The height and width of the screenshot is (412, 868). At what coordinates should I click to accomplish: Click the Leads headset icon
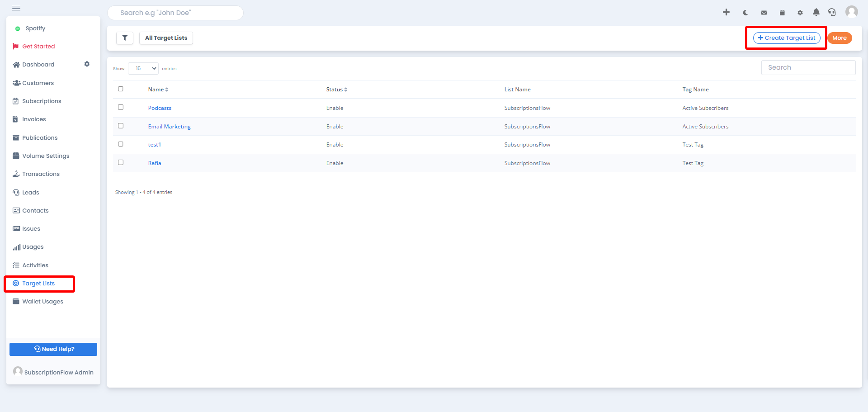point(16,192)
